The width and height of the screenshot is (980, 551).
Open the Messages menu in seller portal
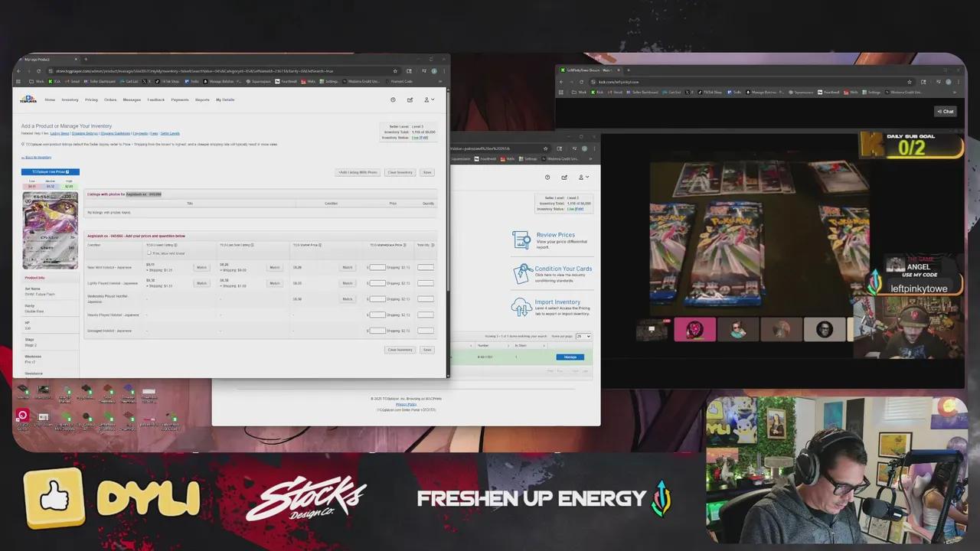tap(132, 99)
